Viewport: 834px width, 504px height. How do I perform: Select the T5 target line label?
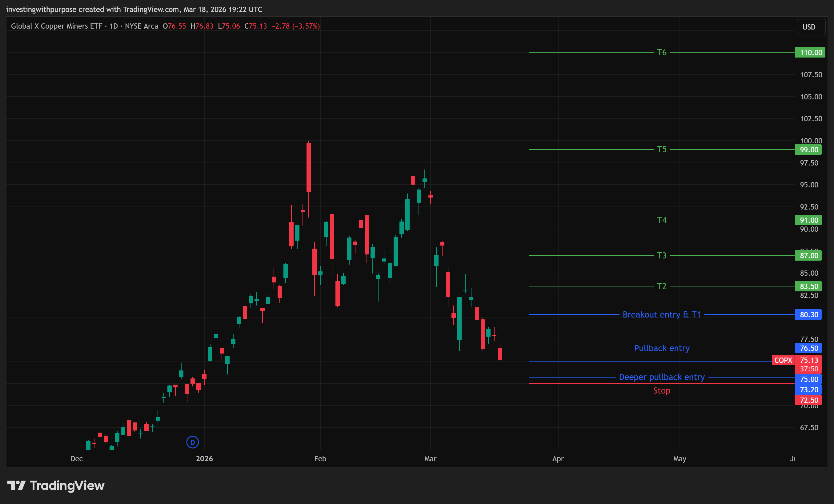(661, 150)
